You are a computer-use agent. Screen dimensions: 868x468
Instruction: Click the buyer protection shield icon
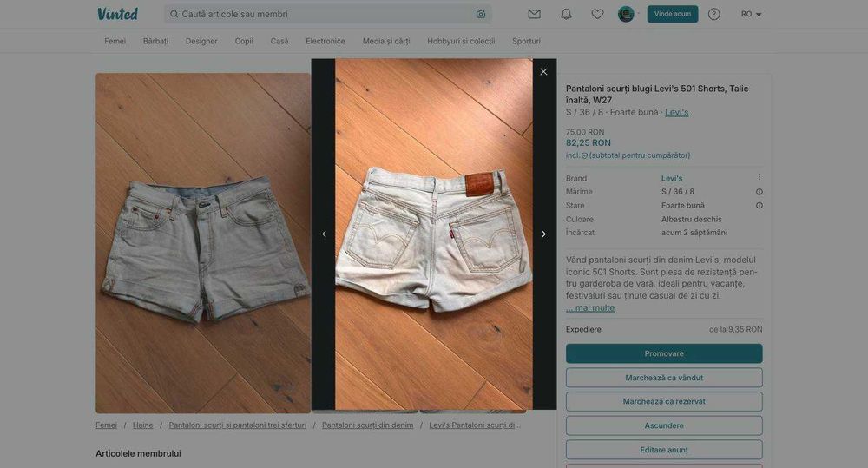tap(584, 155)
